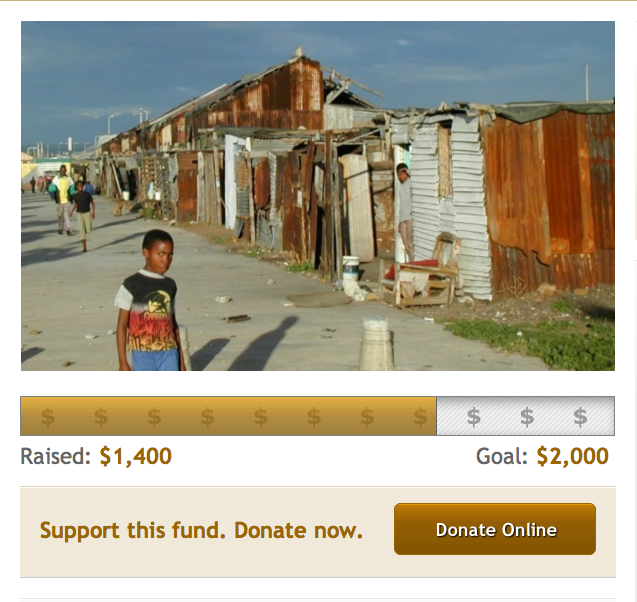Click the third gold dollar sign icon
Screen dimensions: 637x602
coord(154,417)
